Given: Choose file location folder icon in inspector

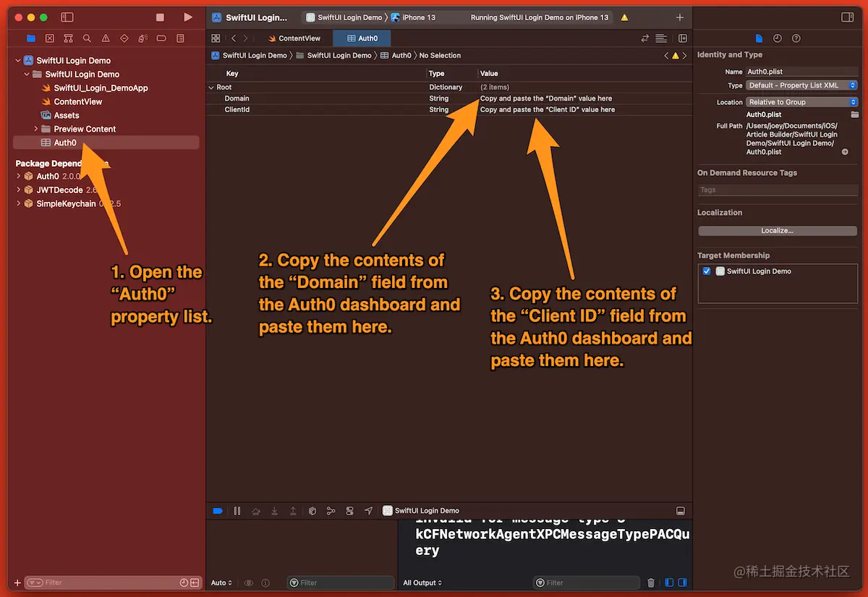Looking at the screenshot, I should [854, 114].
